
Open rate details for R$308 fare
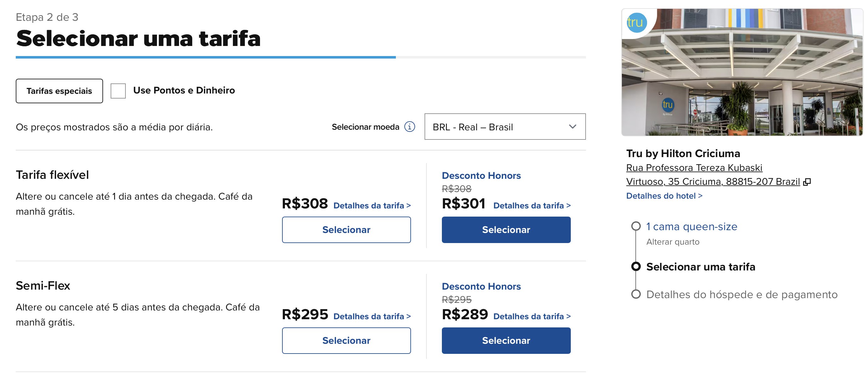pos(372,205)
